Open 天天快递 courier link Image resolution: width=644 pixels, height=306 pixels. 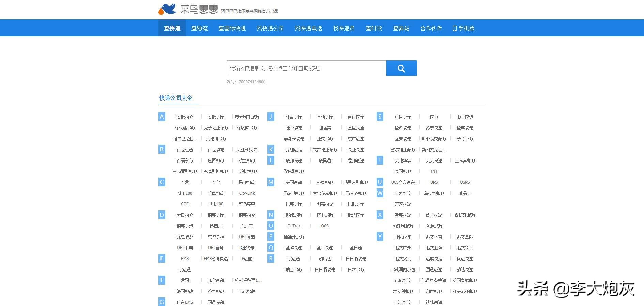click(434, 160)
